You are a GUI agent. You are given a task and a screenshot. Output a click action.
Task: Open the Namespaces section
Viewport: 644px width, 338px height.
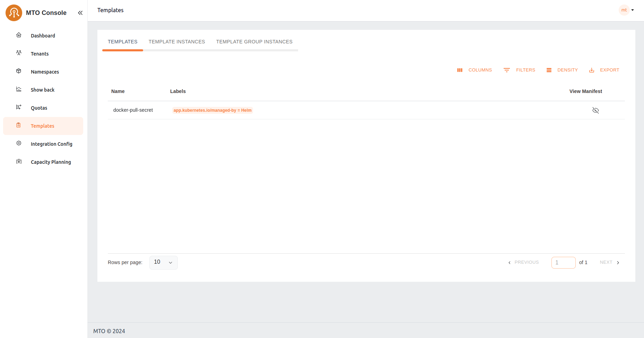point(45,72)
